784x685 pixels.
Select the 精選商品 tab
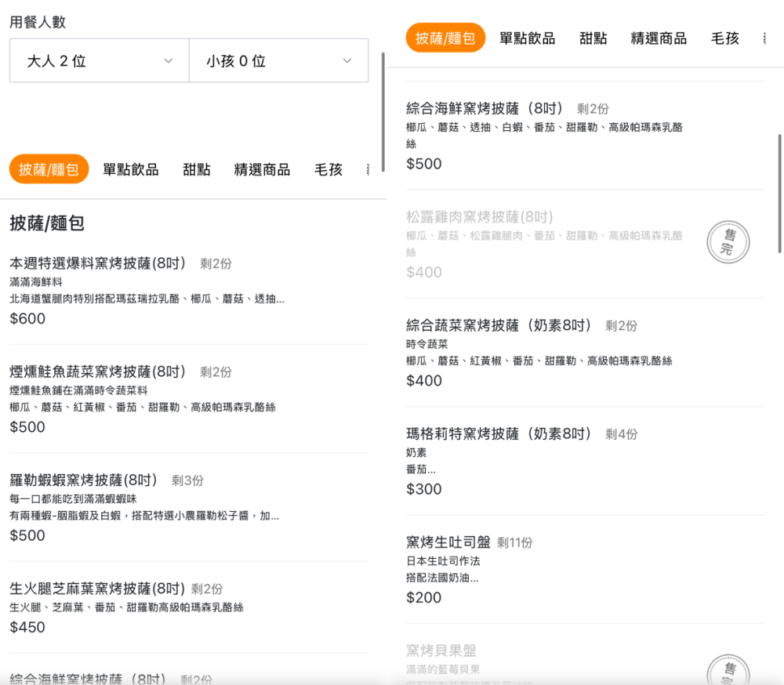click(262, 169)
